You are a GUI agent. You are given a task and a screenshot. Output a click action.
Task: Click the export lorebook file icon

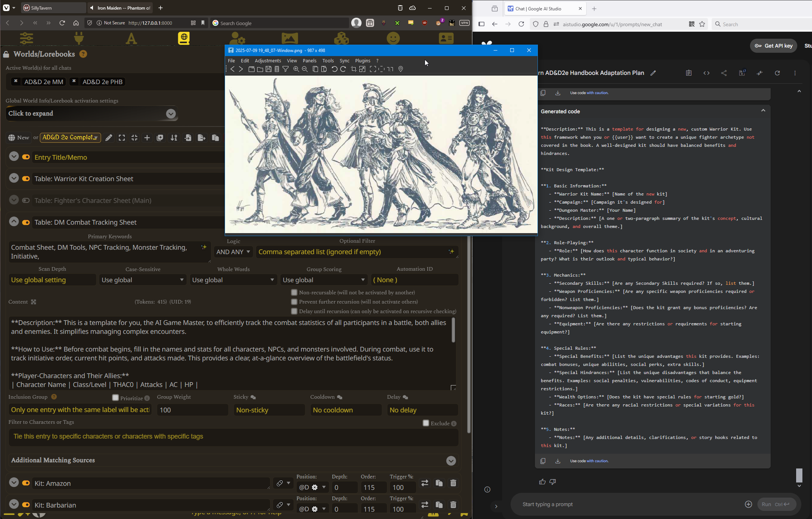pos(201,138)
